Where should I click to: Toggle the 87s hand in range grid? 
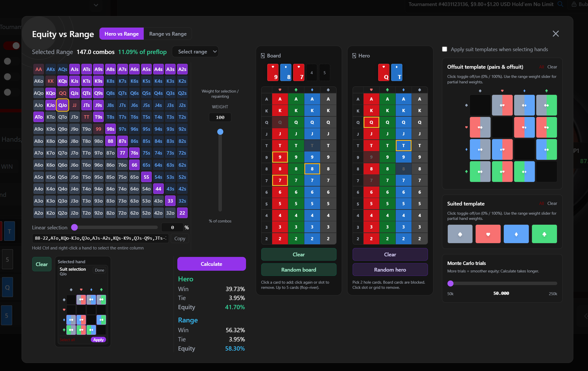122,141
